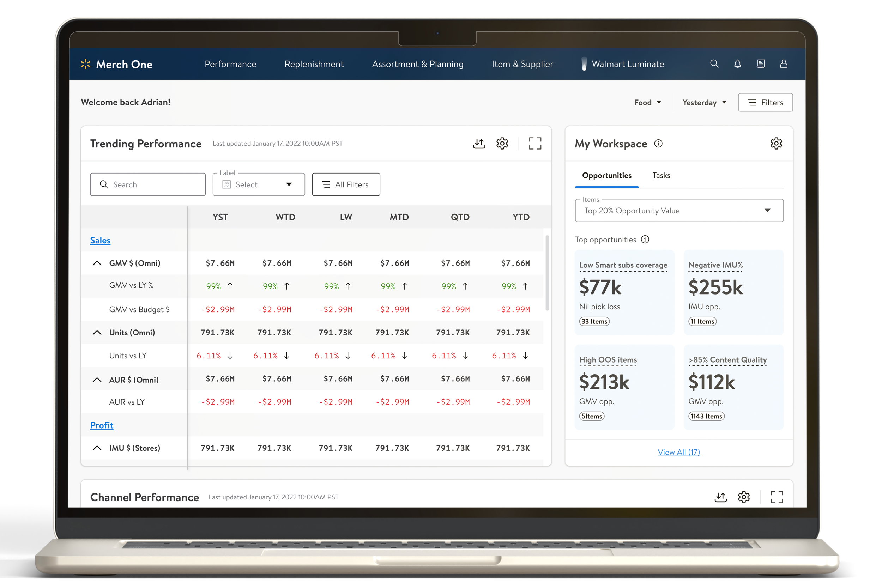Collapse the GMV $ (Omni) row
The image size is (882, 588).
click(97, 263)
